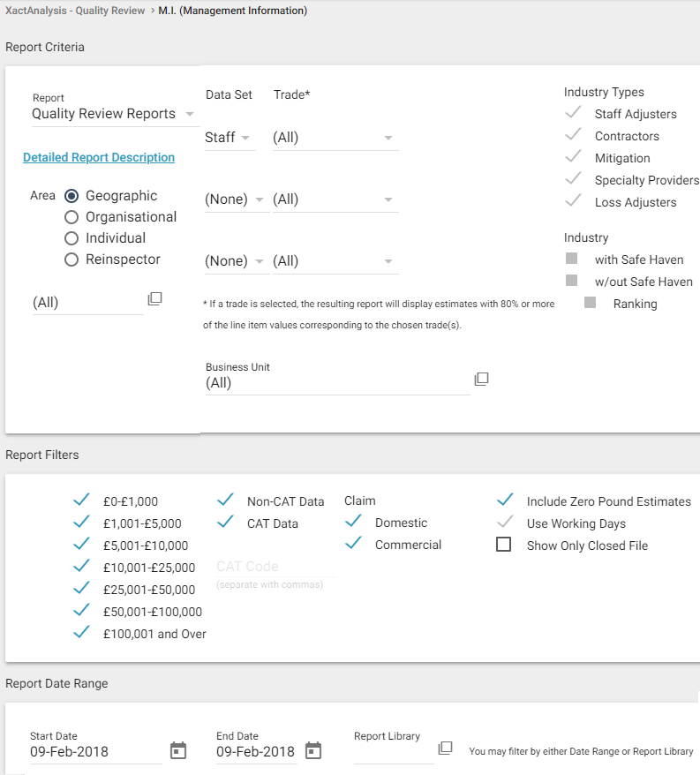Open the End Date calendar picker
700x775 pixels.
coord(312,751)
